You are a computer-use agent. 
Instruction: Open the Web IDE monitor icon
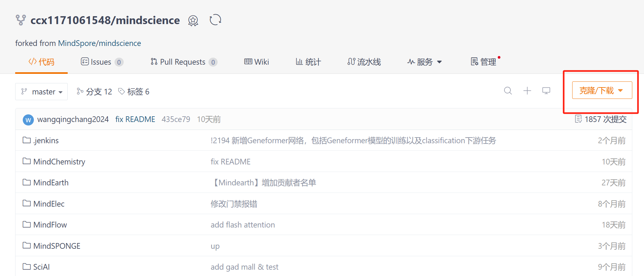pos(546,91)
